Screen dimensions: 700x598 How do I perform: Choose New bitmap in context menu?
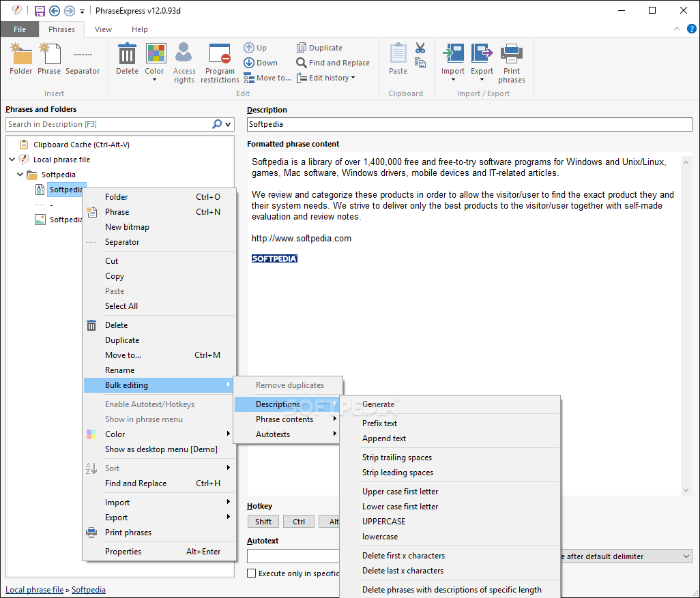pos(160,226)
